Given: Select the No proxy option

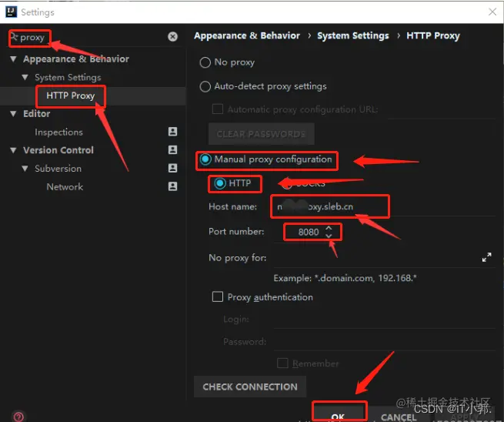Looking at the screenshot, I should (x=205, y=62).
